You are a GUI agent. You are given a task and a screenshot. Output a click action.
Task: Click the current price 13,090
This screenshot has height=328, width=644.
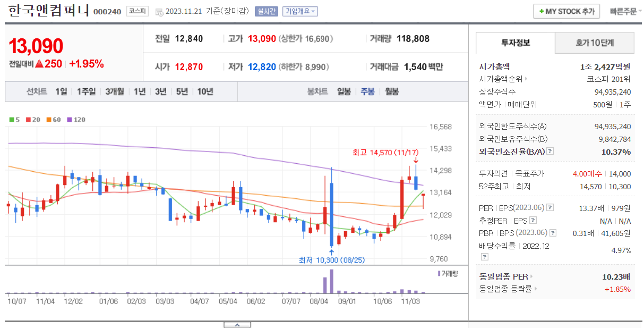[x=36, y=46]
